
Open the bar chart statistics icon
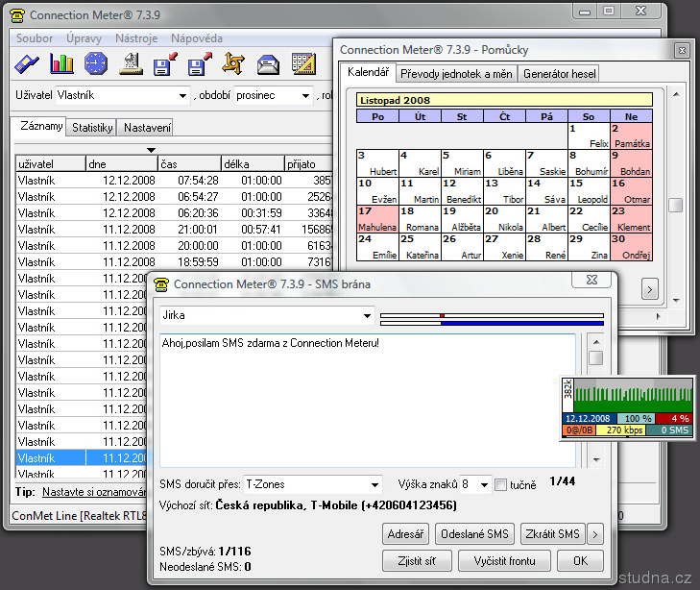(x=62, y=64)
